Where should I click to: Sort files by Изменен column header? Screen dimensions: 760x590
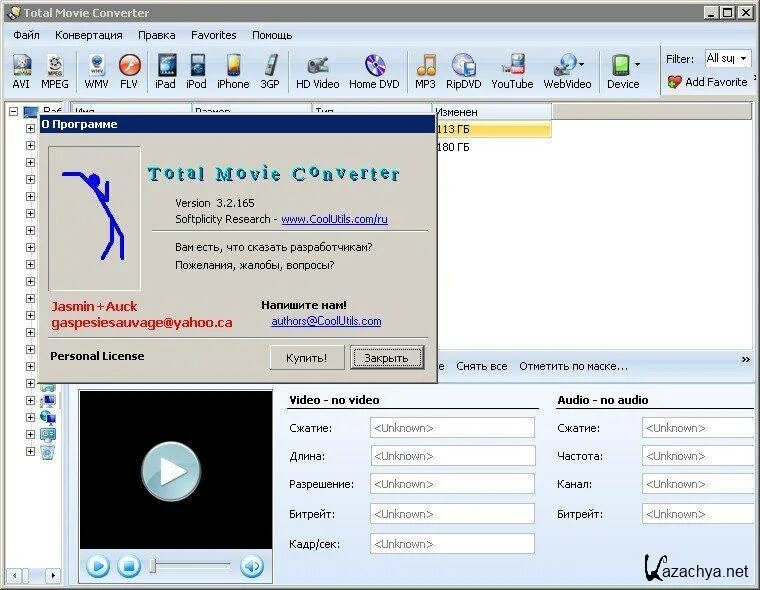491,112
